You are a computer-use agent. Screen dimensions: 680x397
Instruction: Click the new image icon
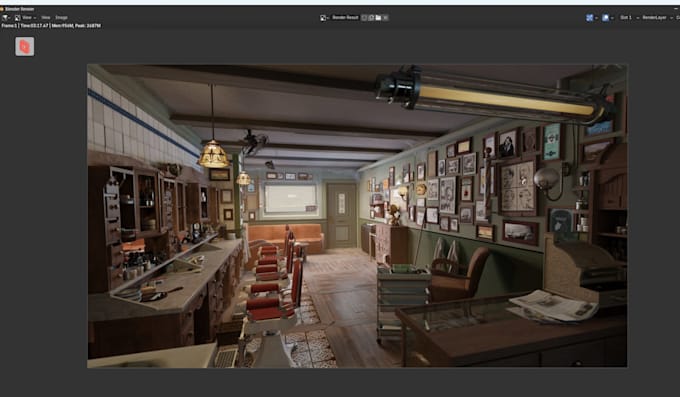(371, 18)
